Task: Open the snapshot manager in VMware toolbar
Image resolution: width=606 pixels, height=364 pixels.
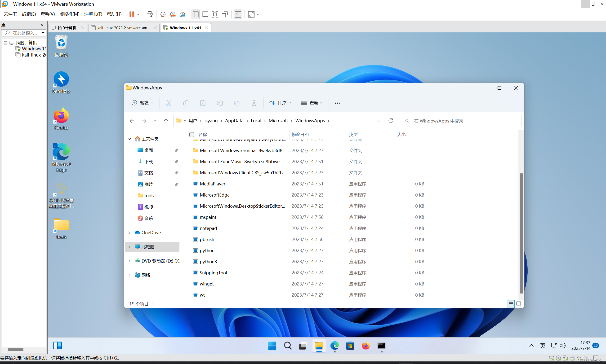Action: (x=182, y=14)
